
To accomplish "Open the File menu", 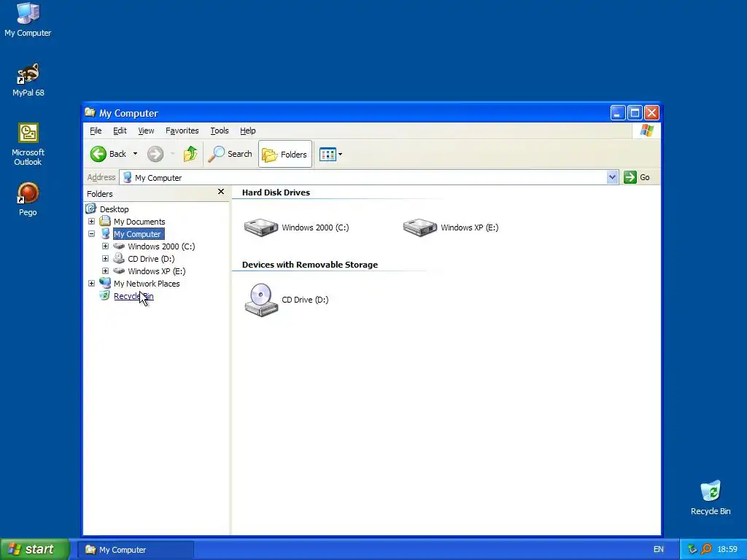I will click(x=96, y=131).
